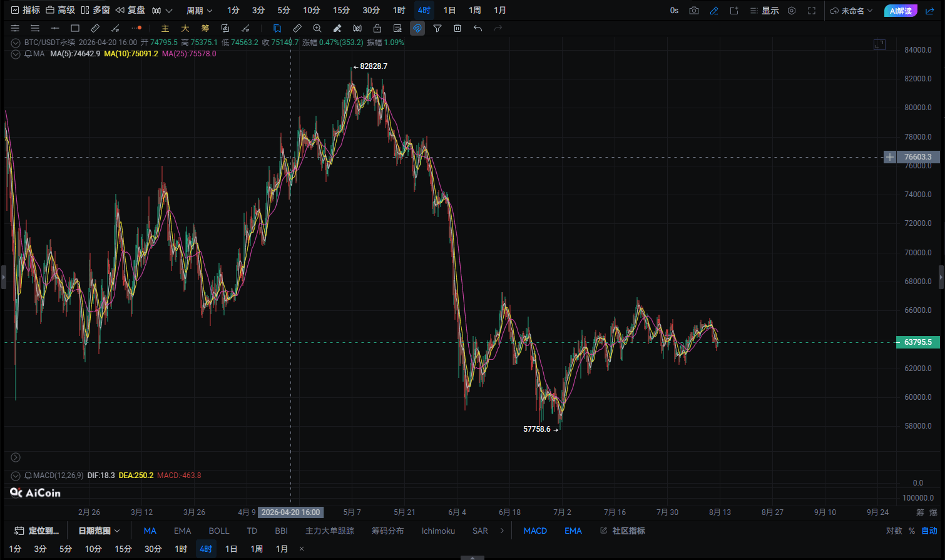The width and height of the screenshot is (945, 560).
Task: Toggle the BOLL indicator
Action: pyautogui.click(x=219, y=531)
